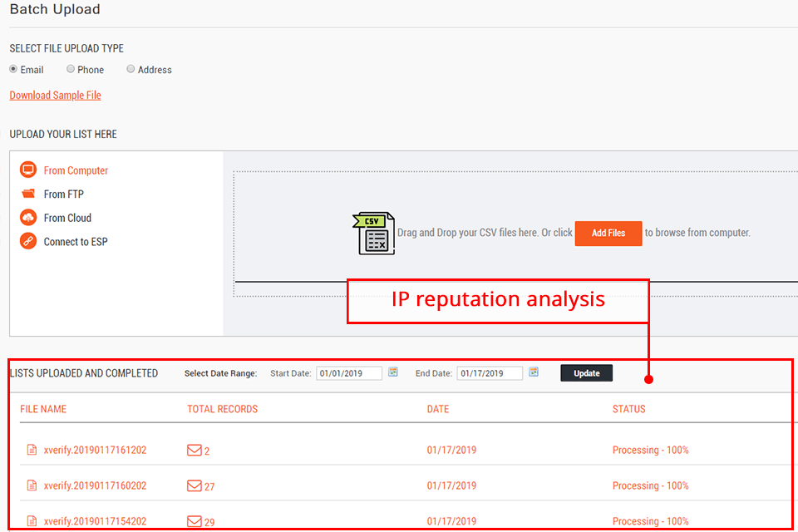Choose the Connect to ESP option
This screenshot has height=532, width=798.
(x=76, y=242)
